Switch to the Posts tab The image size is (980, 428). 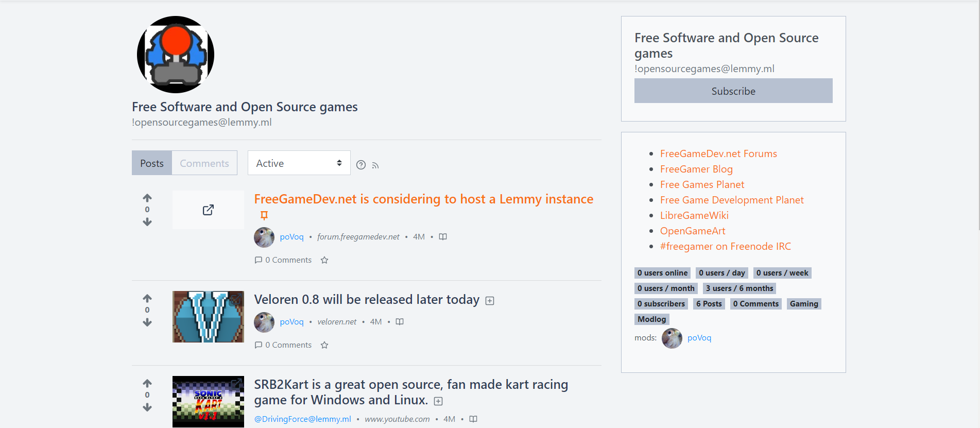tap(152, 163)
